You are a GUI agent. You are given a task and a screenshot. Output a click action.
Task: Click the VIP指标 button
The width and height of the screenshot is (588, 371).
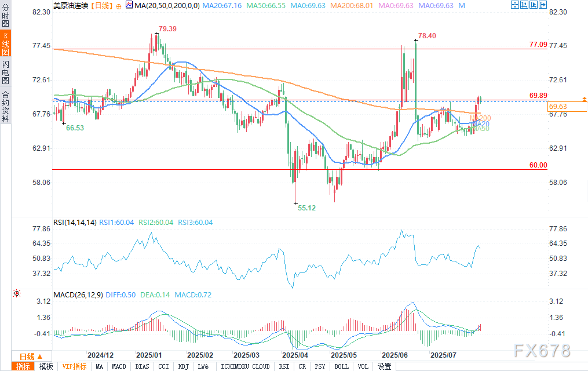pyautogui.click(x=74, y=366)
